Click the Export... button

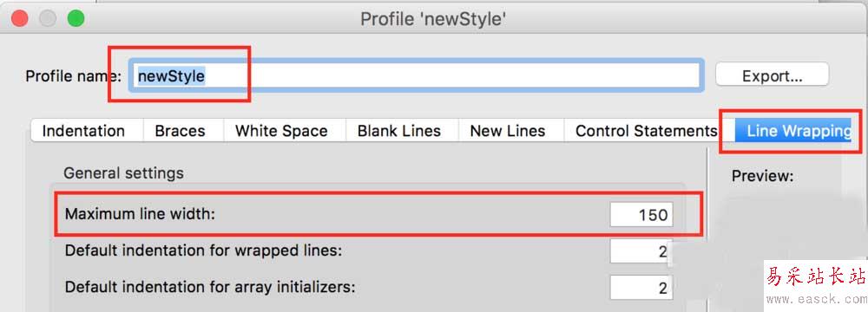(773, 75)
